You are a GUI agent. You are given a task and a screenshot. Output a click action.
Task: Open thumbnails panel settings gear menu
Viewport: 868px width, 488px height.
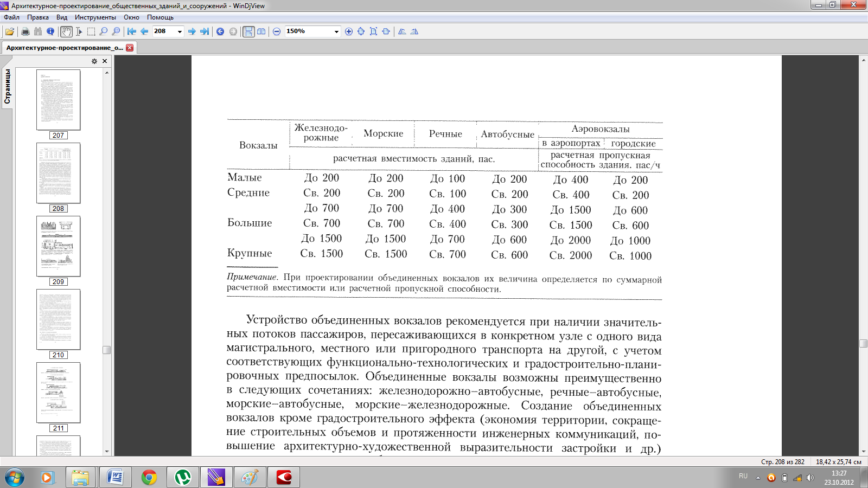(x=94, y=61)
